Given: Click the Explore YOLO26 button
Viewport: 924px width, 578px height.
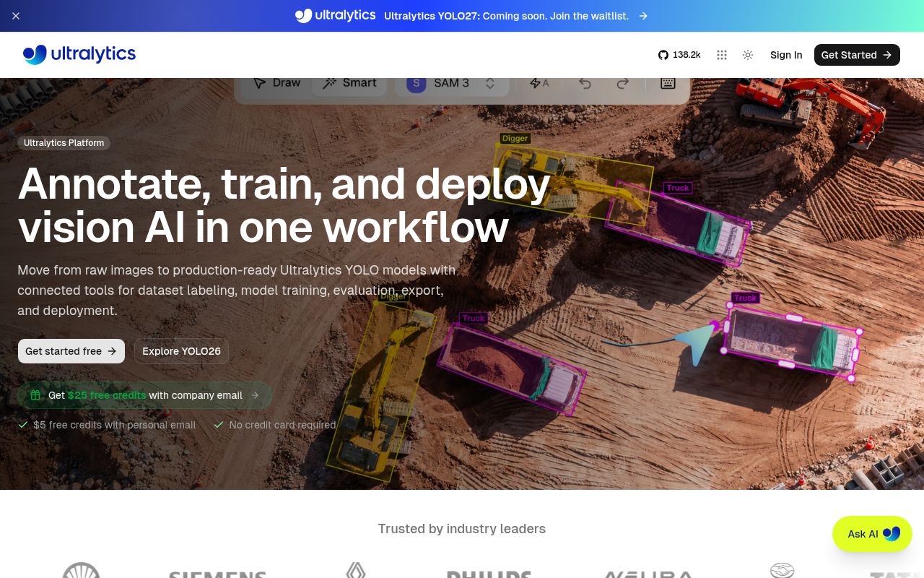Looking at the screenshot, I should coord(181,351).
